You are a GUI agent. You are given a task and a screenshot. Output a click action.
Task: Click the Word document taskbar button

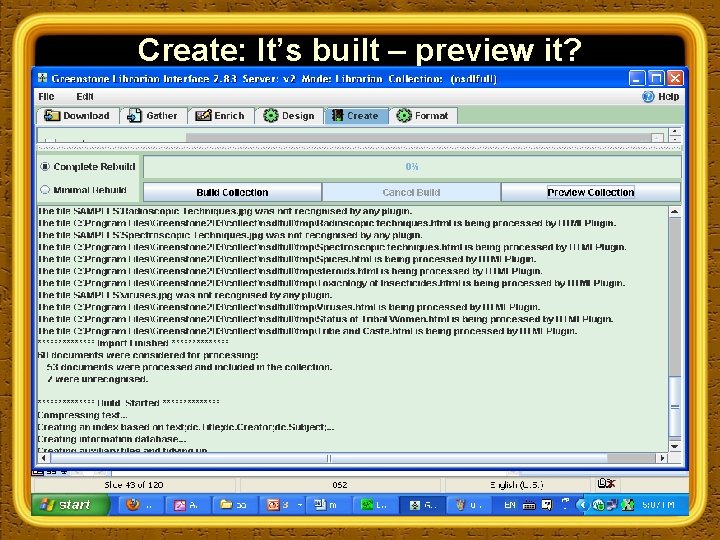(x=327, y=505)
